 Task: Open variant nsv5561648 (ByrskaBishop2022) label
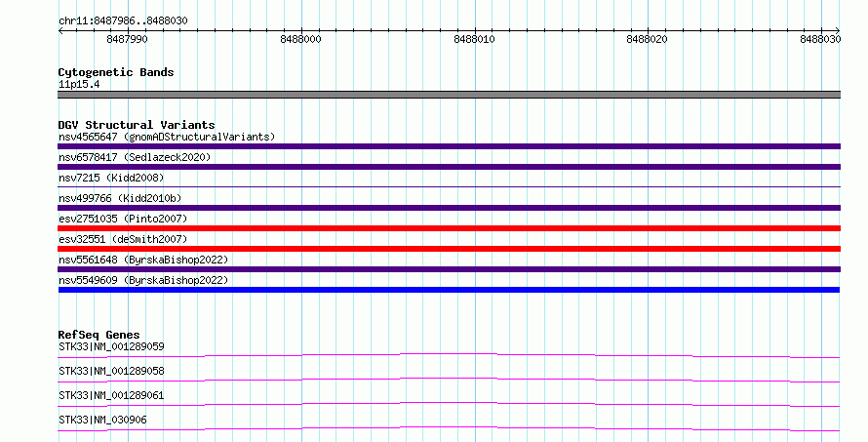[x=143, y=260]
